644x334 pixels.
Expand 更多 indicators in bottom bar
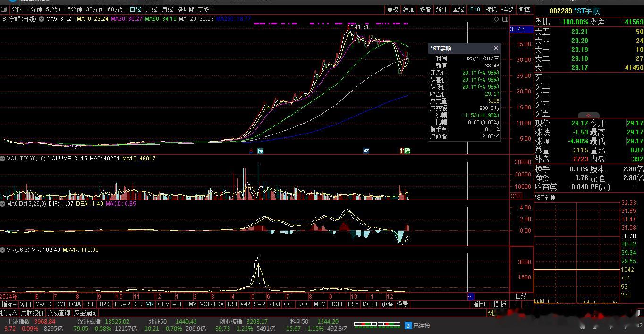pos(387,304)
